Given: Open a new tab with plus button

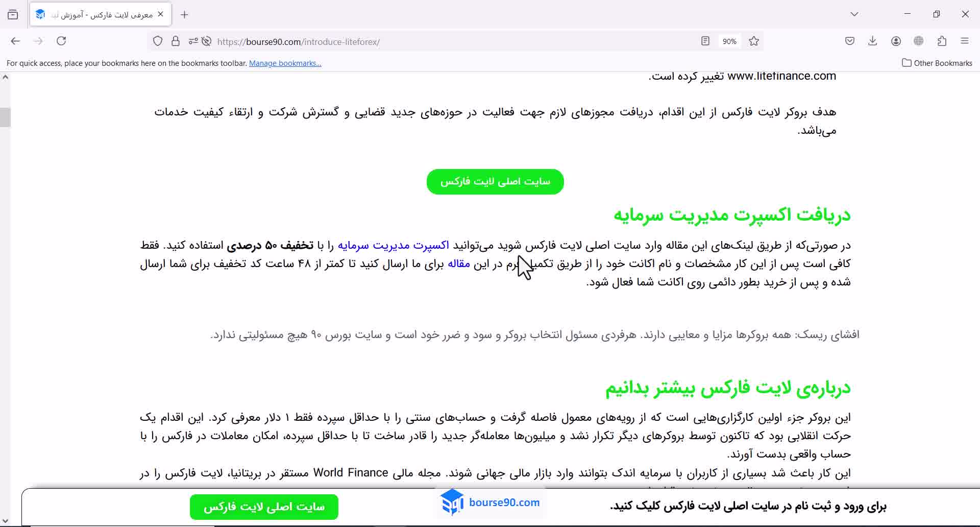Looking at the screenshot, I should (184, 15).
